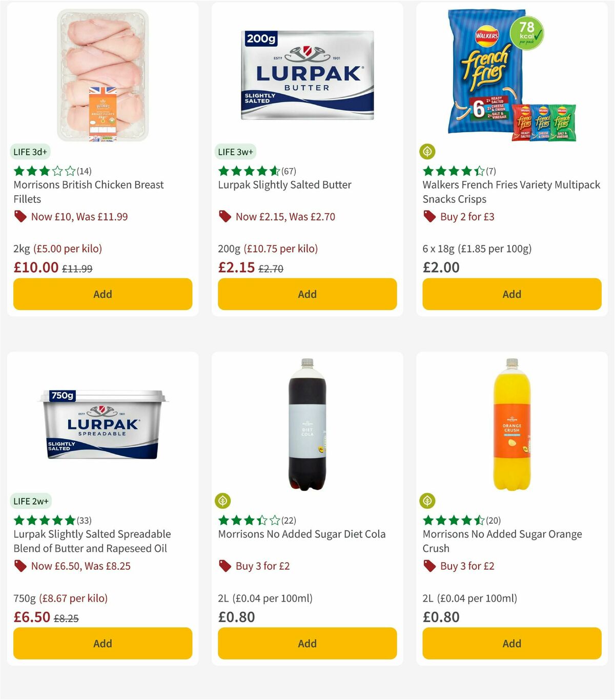Click the sustainability leaf icon on Diet Cola

223,501
